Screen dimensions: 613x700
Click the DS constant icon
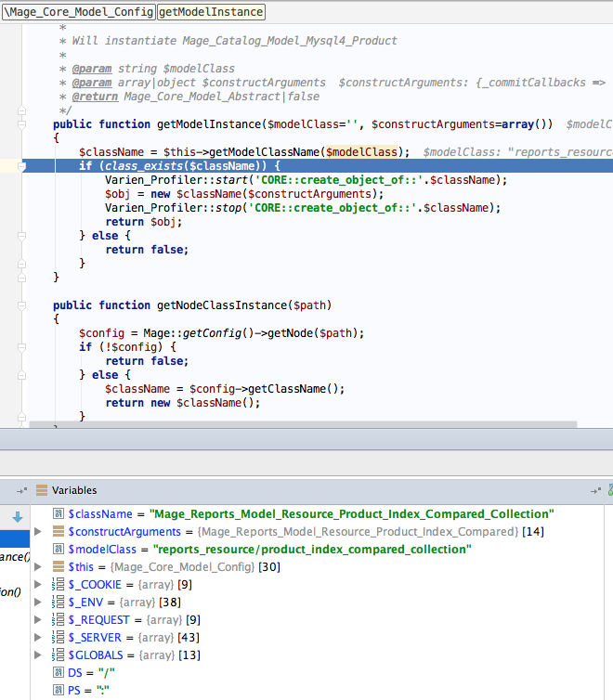tap(58, 672)
